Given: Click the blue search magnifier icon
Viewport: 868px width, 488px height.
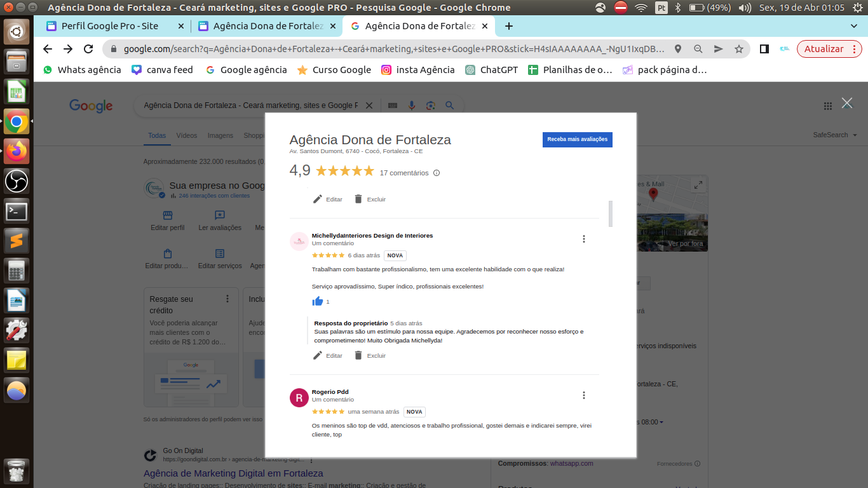Looking at the screenshot, I should pos(450,105).
